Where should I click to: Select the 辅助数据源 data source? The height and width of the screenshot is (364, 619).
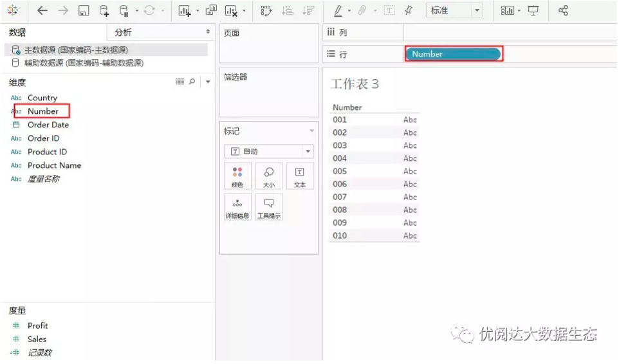click(78, 63)
